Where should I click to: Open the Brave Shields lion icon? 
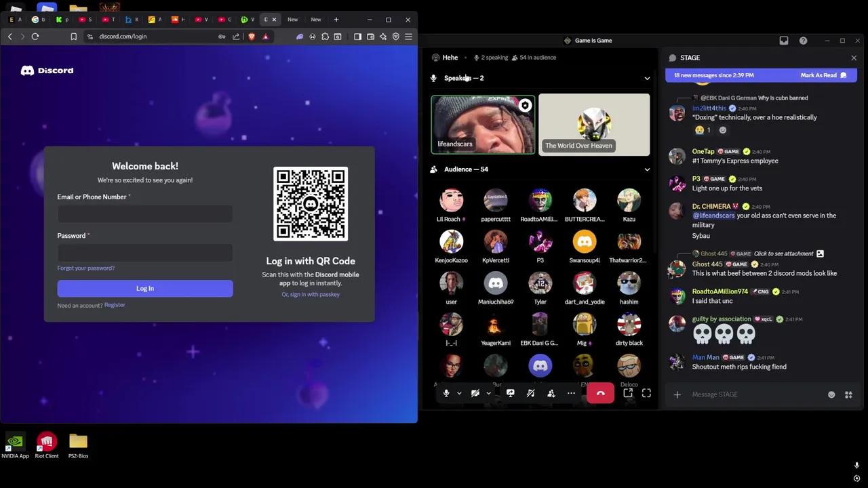[x=252, y=37]
